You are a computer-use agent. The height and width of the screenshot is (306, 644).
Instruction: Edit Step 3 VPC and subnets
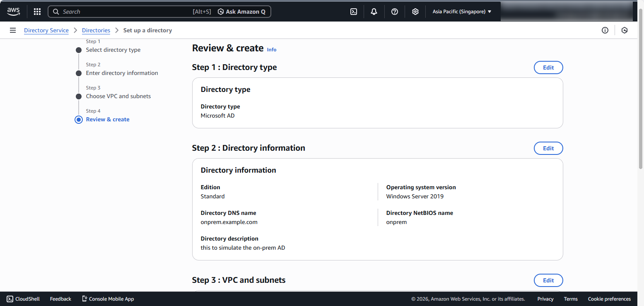pyautogui.click(x=548, y=280)
